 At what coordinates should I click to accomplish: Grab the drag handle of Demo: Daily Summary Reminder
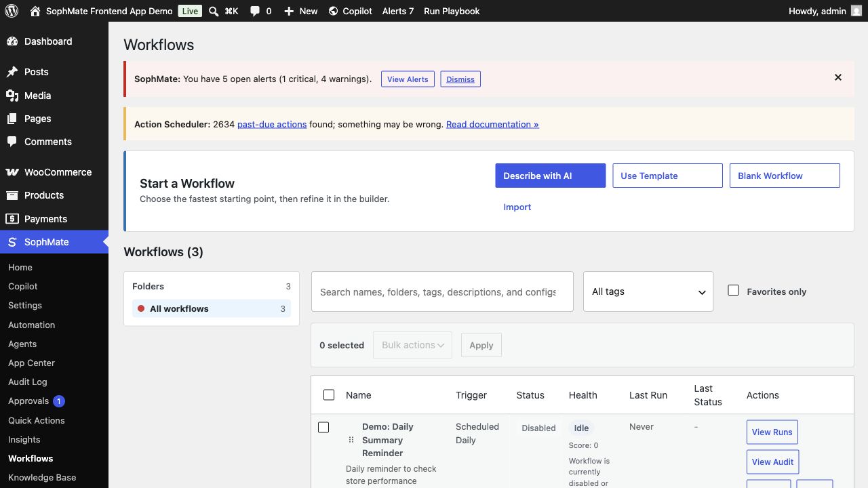pyautogui.click(x=351, y=440)
